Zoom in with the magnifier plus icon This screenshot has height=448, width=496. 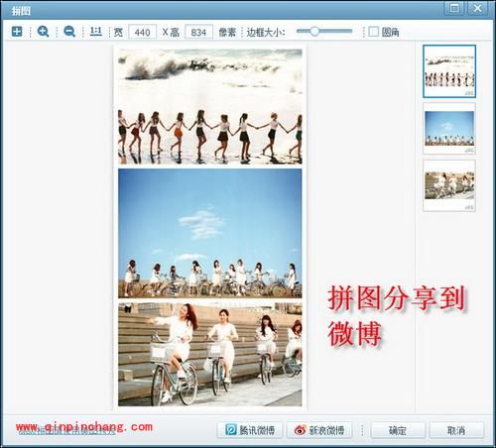(x=43, y=32)
